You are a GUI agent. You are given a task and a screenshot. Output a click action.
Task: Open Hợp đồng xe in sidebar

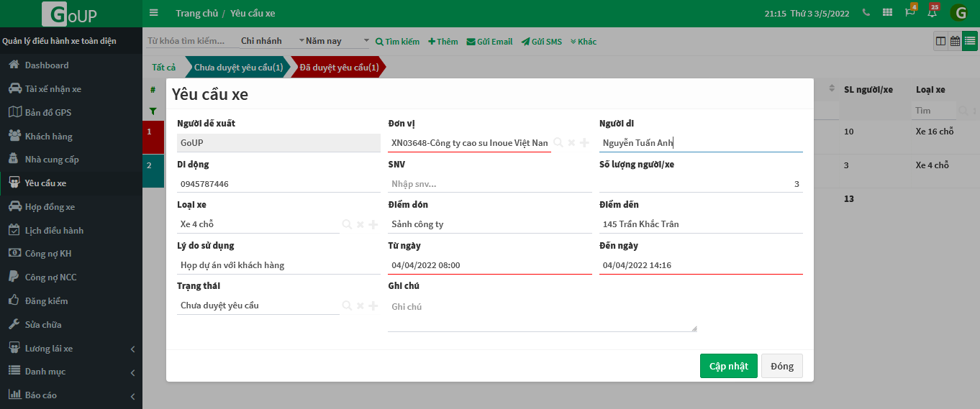point(50,207)
